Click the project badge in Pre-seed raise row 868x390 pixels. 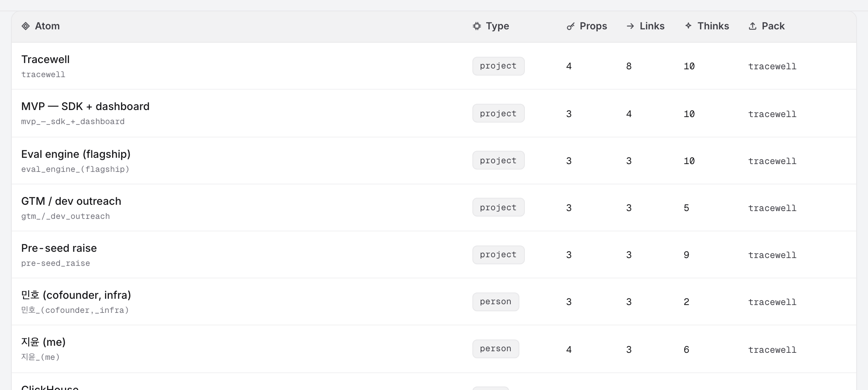[x=498, y=255]
